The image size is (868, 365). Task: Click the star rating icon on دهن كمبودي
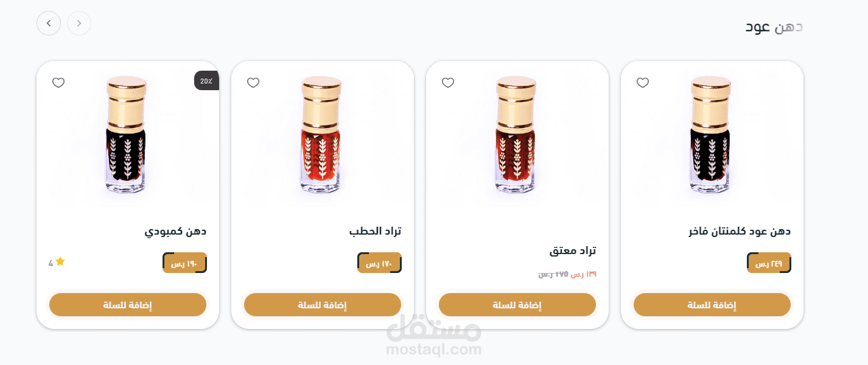(60, 261)
